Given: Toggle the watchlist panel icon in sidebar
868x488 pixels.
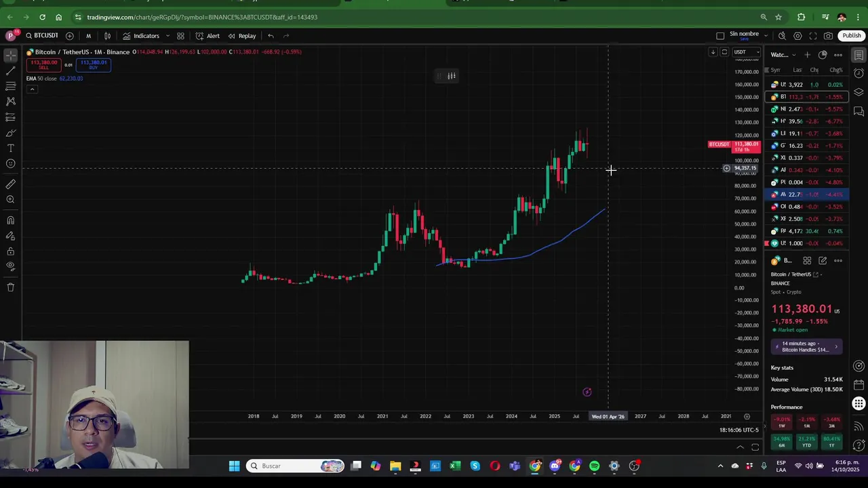Looking at the screenshot, I should click(859, 55).
